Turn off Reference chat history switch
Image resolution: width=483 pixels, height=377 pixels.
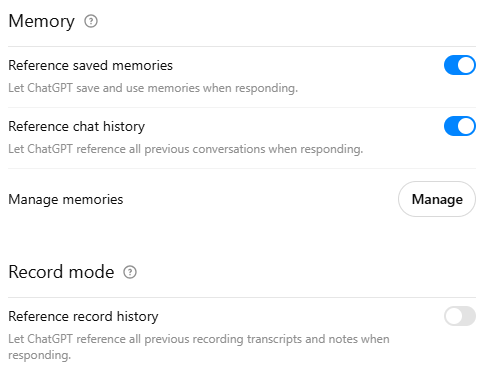[x=460, y=126]
